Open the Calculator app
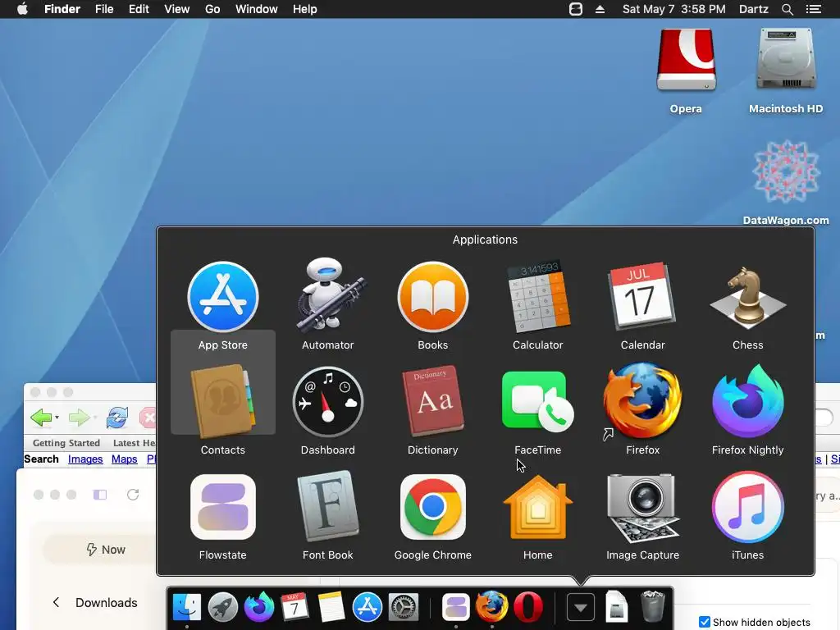The height and width of the screenshot is (630, 840). [x=538, y=295]
